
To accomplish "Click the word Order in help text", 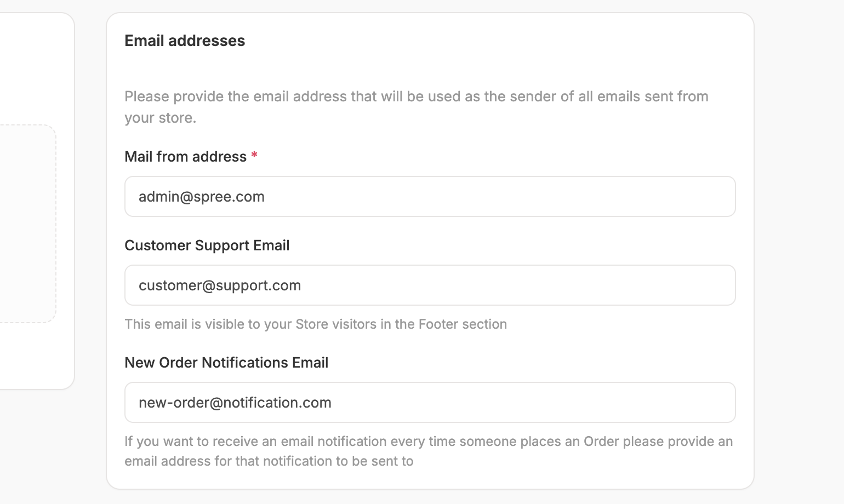I will pyautogui.click(x=601, y=442).
